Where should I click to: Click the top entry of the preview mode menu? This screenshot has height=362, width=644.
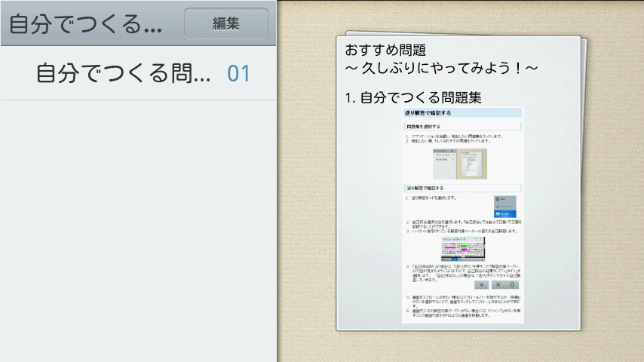click(x=504, y=199)
